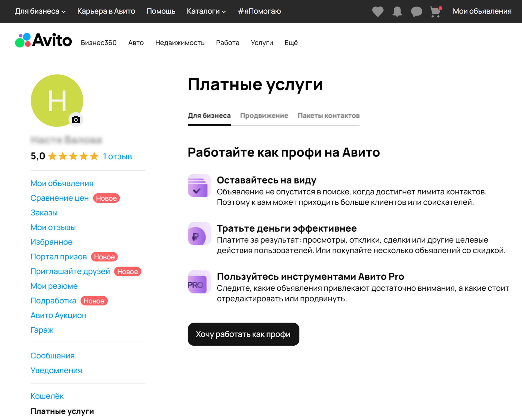Click the purple PRO icon
The width and height of the screenshot is (522, 420).
[199, 282]
